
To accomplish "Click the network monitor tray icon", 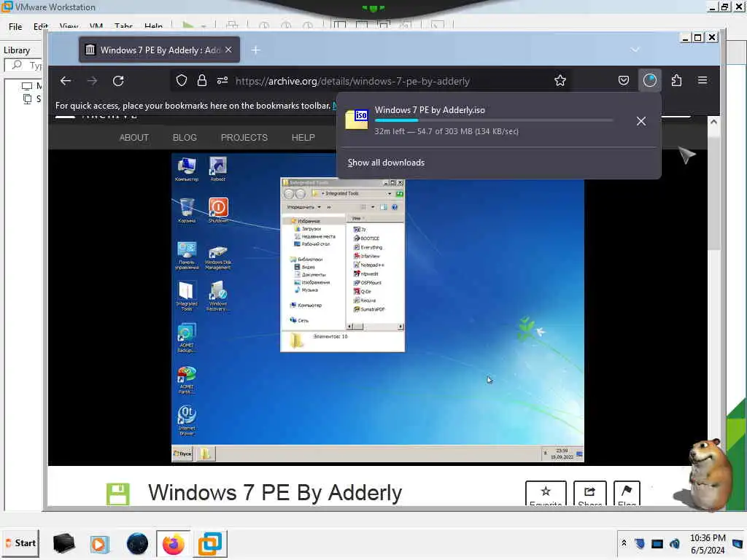I will [x=657, y=543].
